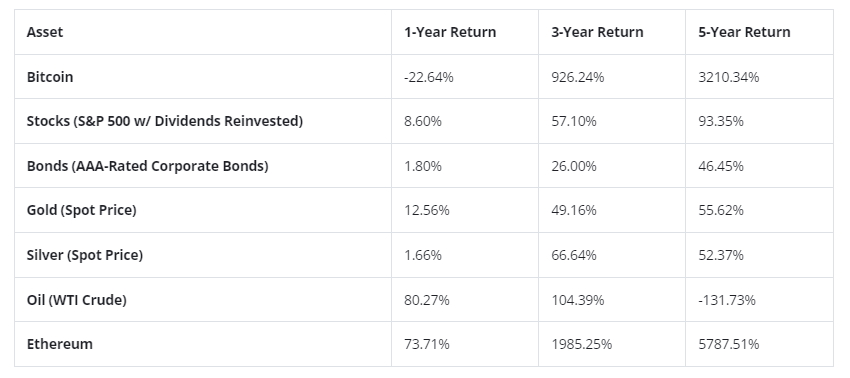Select the Silver (Spot Price) cell
The image size is (850, 378).
click(x=85, y=255)
